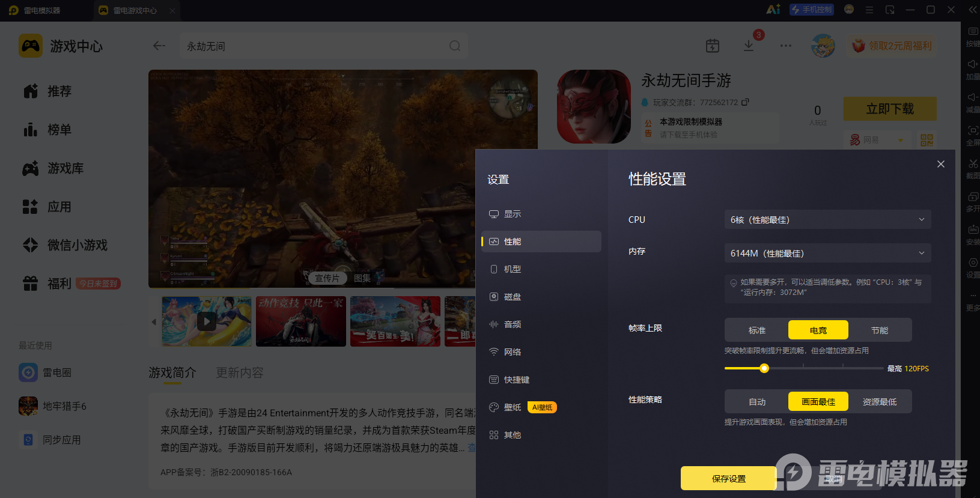This screenshot has height=498, width=980.
Task: Launch 地牢猎手6 from recent list
Action: point(53,406)
